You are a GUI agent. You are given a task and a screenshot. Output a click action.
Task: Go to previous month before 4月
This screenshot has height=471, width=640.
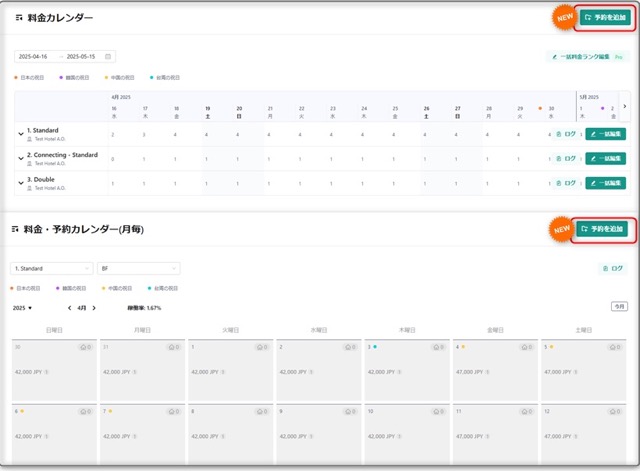click(x=69, y=308)
